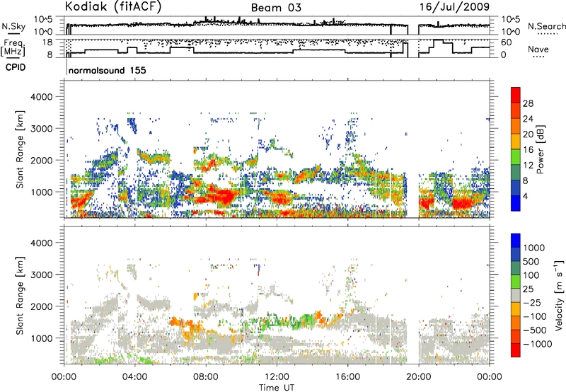The width and height of the screenshot is (566, 392).
Task: Select the -500 to -100 orange Velocity segment
Action: 516,323
